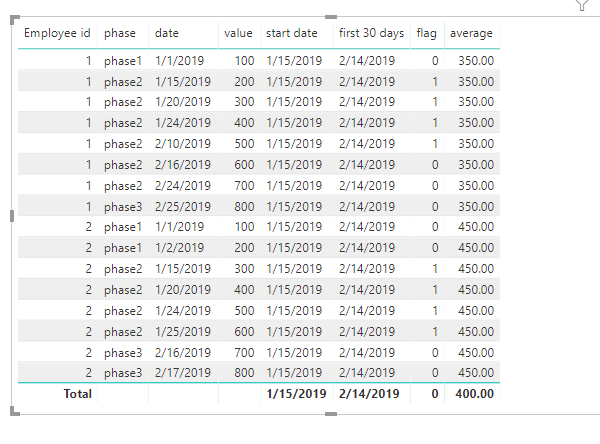Viewport: 600px width, 444px height.
Task: Click average 450.00 in the 2/17/2019 row
Action: pyautogui.click(x=476, y=373)
